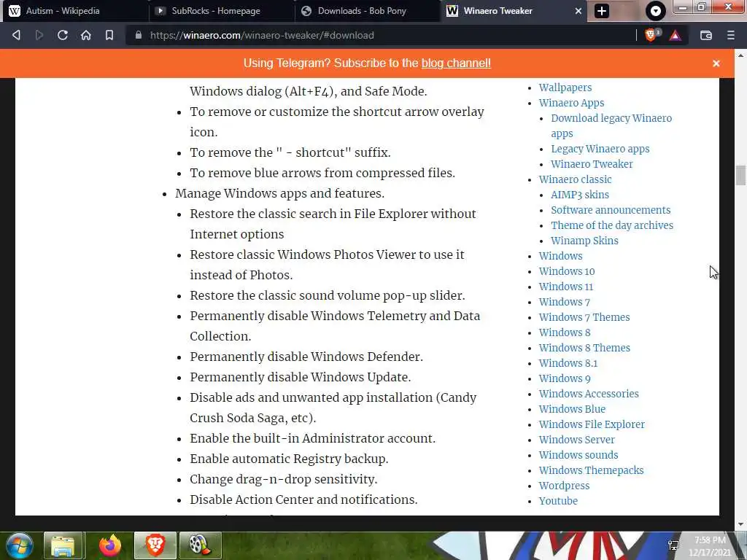The image size is (747, 560).
Task: Open the Winaero Tweaker sidebar link
Action: [592, 164]
